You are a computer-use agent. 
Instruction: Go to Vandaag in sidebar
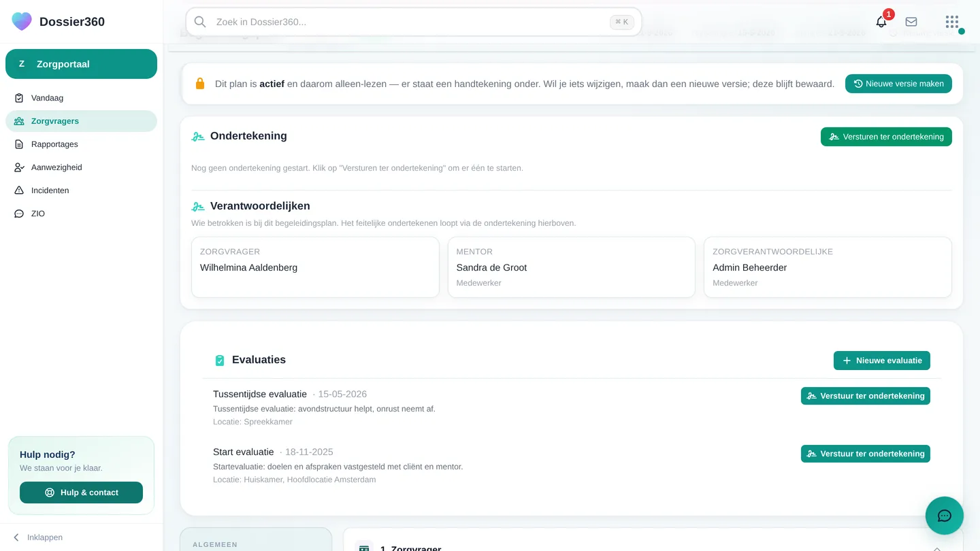pos(81,98)
